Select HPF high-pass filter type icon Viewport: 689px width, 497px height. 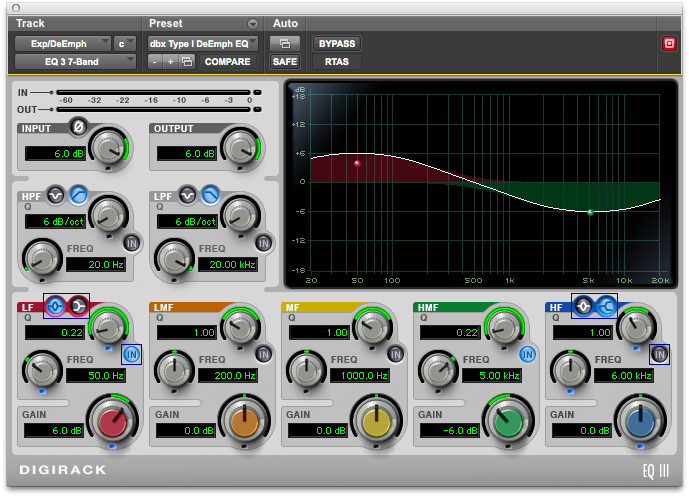click(x=79, y=195)
